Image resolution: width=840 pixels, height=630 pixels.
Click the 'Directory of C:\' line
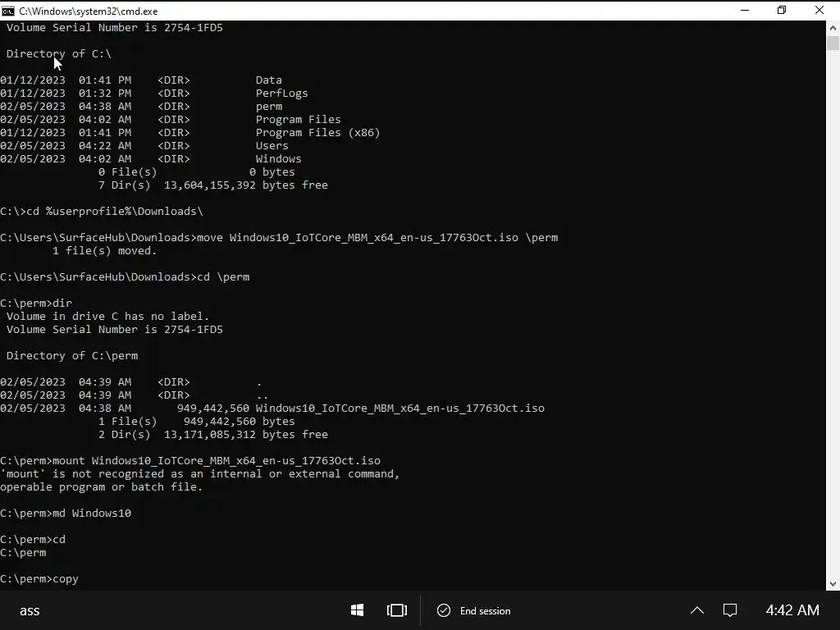[x=59, y=53]
